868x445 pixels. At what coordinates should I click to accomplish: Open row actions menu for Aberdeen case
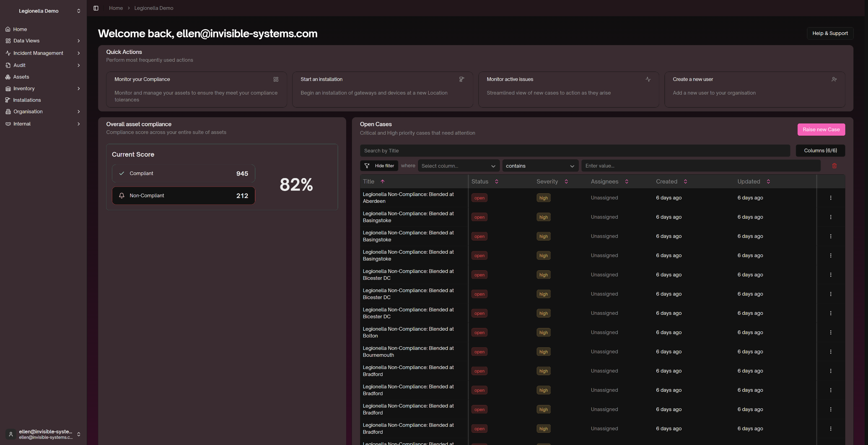pyautogui.click(x=830, y=198)
